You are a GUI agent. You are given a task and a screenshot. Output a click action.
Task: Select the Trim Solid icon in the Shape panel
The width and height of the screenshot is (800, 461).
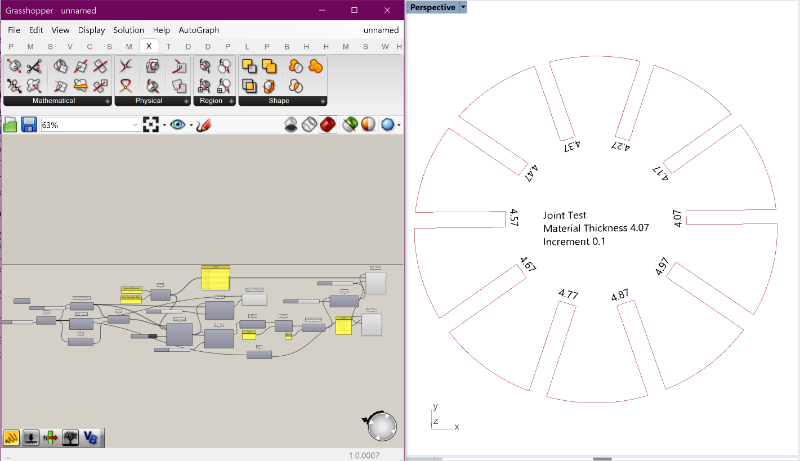(x=269, y=86)
